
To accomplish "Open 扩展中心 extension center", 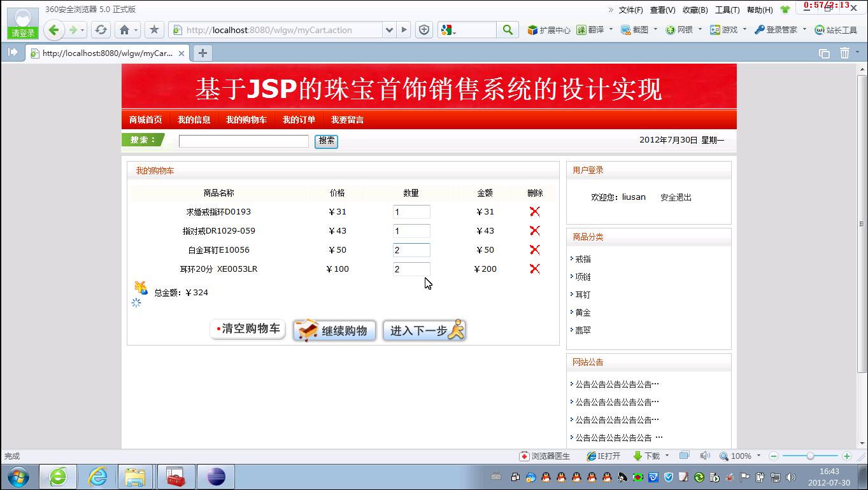I will click(548, 30).
